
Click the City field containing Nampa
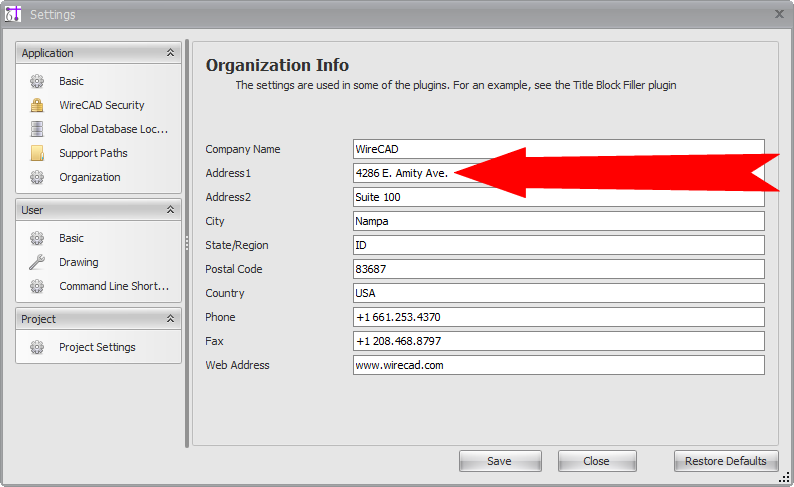tap(559, 221)
